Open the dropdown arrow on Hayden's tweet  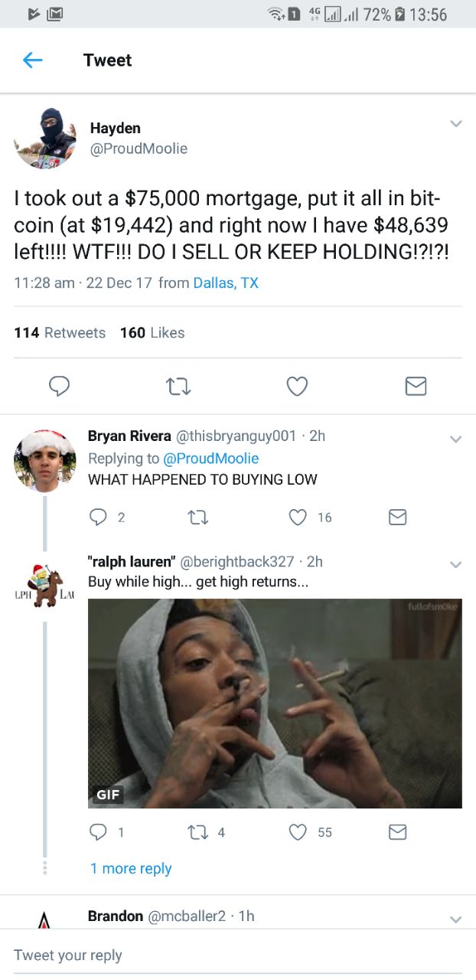(x=455, y=124)
